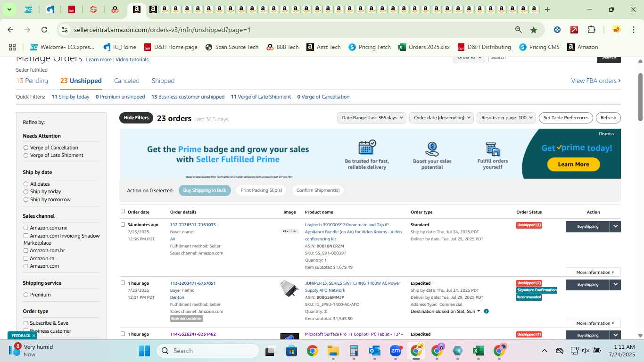Viewport: 644px width, 362px height.
Task: Go back using the browser back arrow
Action: click(10, 30)
